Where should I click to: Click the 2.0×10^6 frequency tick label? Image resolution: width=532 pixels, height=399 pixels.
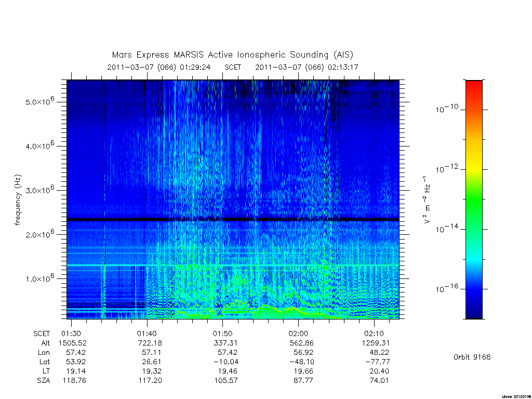coord(40,233)
